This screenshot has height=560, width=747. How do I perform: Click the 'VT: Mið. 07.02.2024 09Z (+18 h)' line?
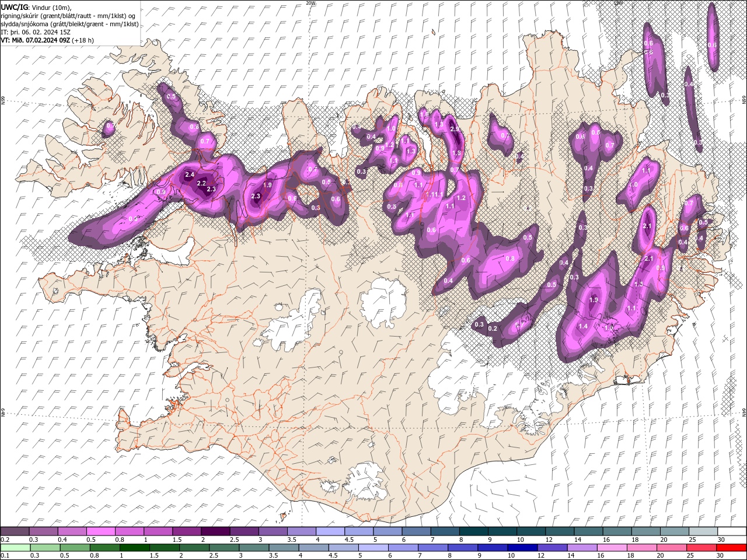(x=47, y=40)
